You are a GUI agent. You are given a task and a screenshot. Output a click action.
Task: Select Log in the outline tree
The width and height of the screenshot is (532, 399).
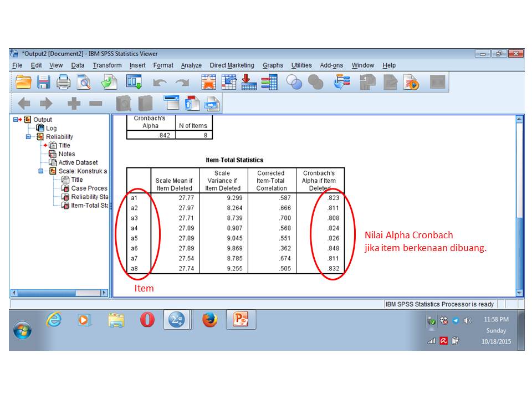[x=51, y=128]
